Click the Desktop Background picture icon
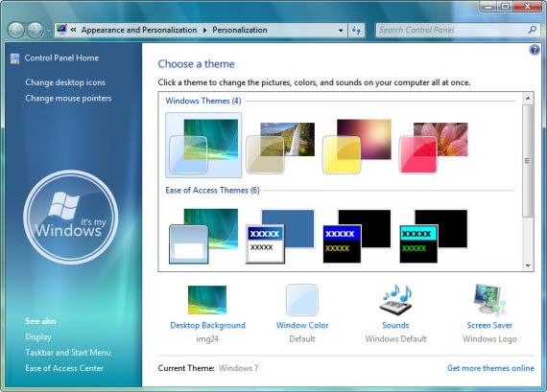The image size is (547, 392). (x=207, y=300)
